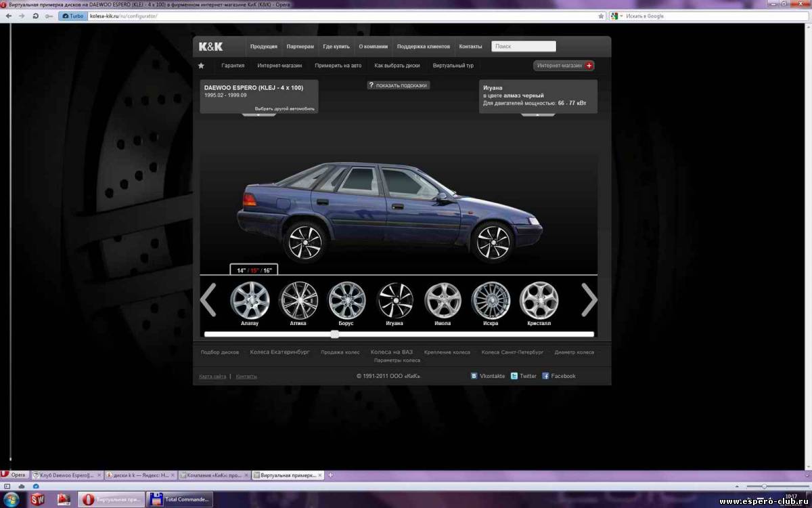
Task: Show hints via ПОКАЗАТЬ ПОДСКАЗКИ button
Action: pos(398,85)
